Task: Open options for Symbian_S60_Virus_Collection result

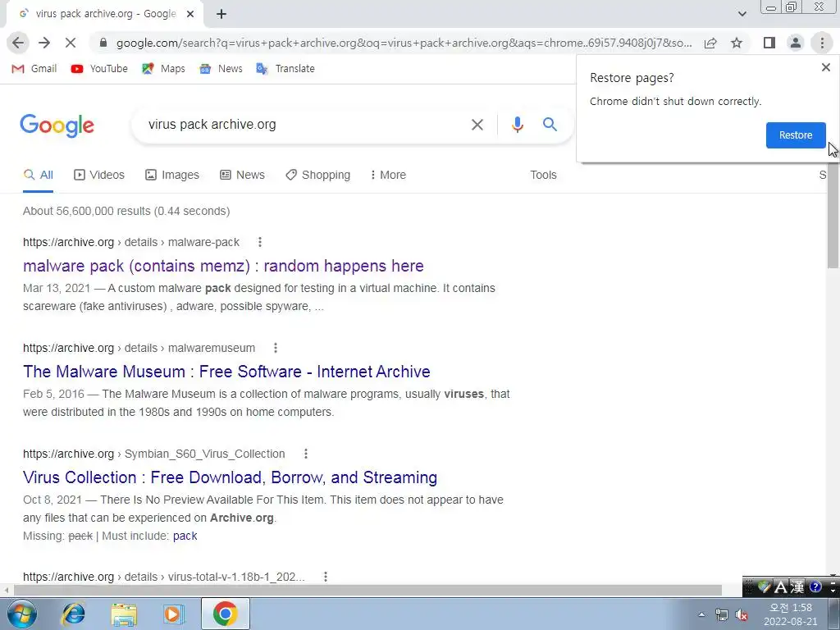Action: (306, 454)
